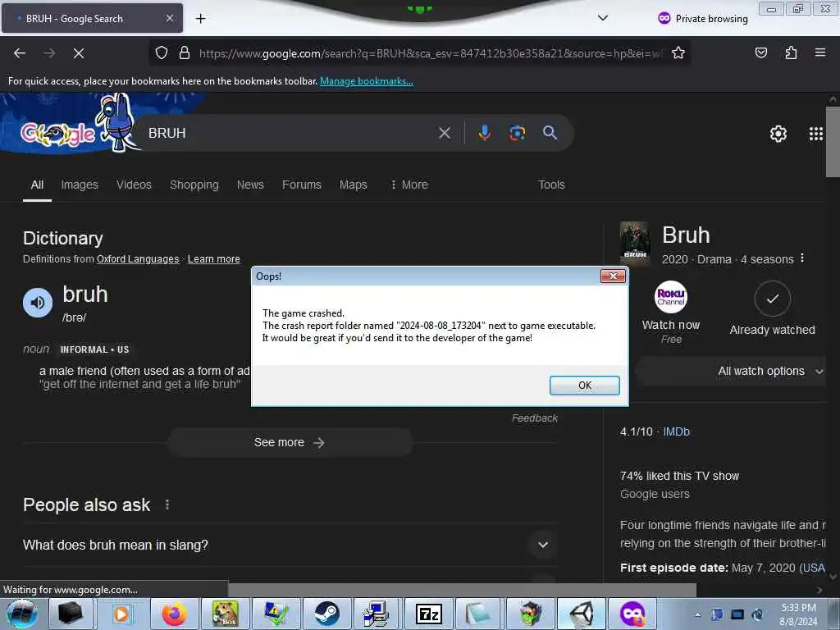Submit search with the magnifier icon

click(550, 133)
